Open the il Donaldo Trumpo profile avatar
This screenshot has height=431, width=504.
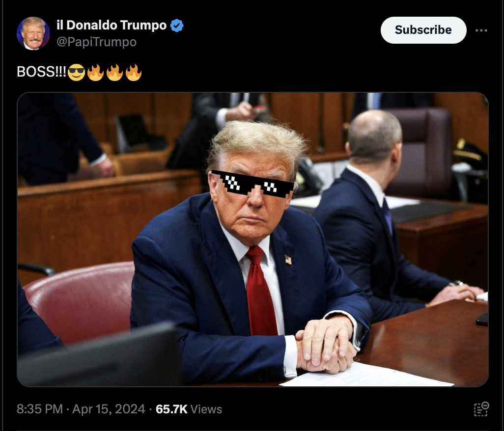(33, 33)
